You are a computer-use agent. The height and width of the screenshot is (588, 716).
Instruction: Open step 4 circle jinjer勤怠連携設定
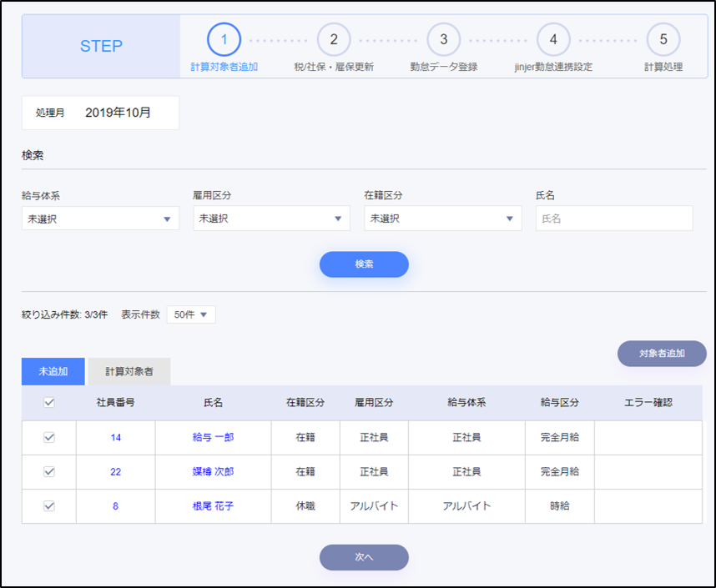pos(553,39)
